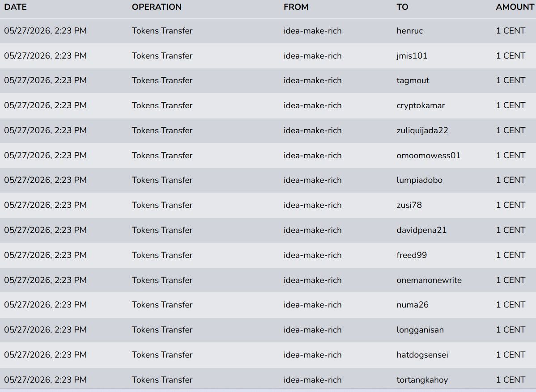Viewport: 536px width, 392px height.
Task: Select the tagmout recipient entry
Action: coord(413,80)
